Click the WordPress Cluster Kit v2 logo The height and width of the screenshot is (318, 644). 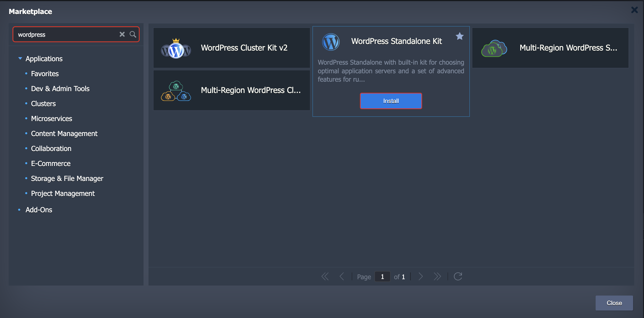pos(176,48)
